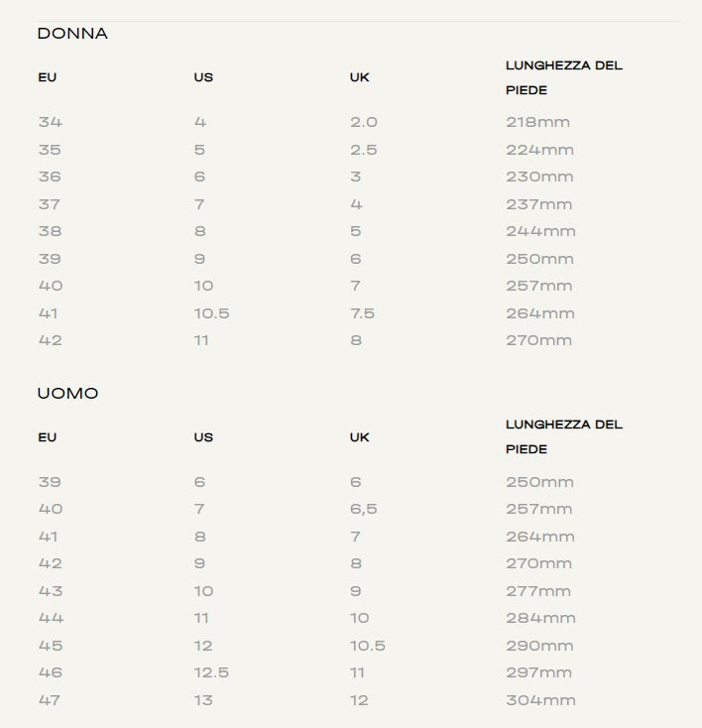The width and height of the screenshot is (702, 728).
Task: Select the 304mm foot length value
Action: (x=540, y=700)
